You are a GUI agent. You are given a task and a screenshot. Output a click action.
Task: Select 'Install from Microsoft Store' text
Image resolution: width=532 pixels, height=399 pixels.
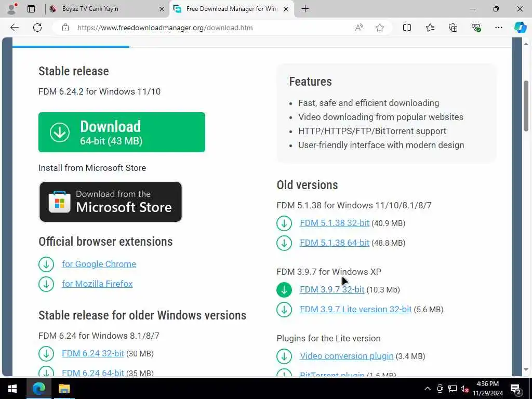92,168
